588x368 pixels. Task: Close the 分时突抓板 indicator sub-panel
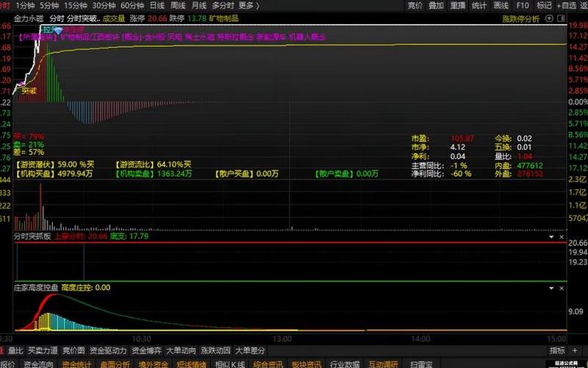click(x=562, y=237)
